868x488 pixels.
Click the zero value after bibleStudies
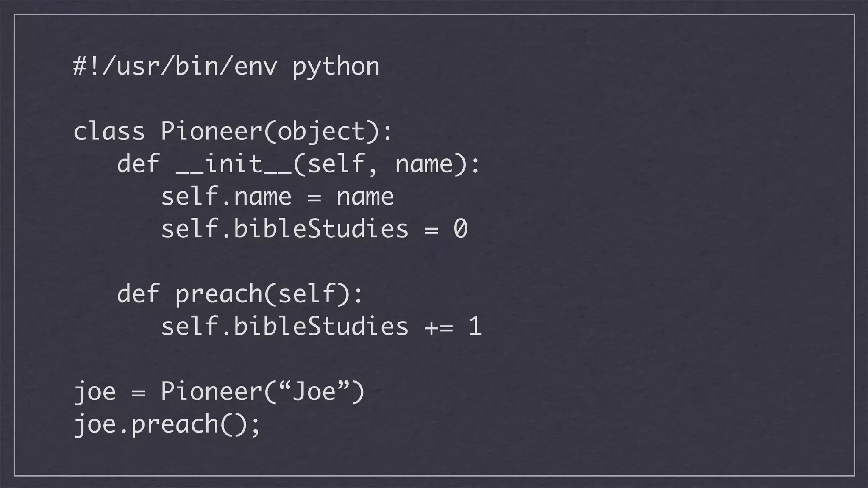click(x=460, y=229)
